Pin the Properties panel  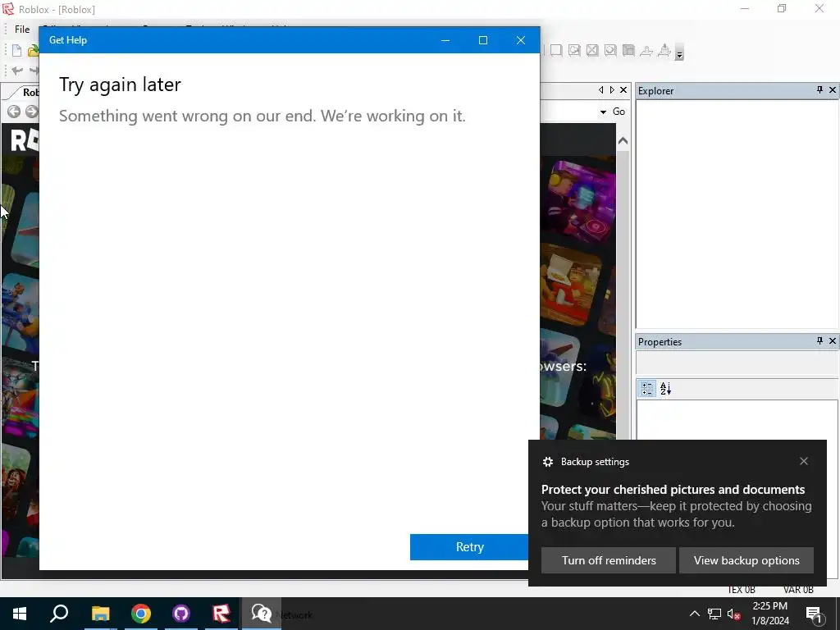click(819, 340)
